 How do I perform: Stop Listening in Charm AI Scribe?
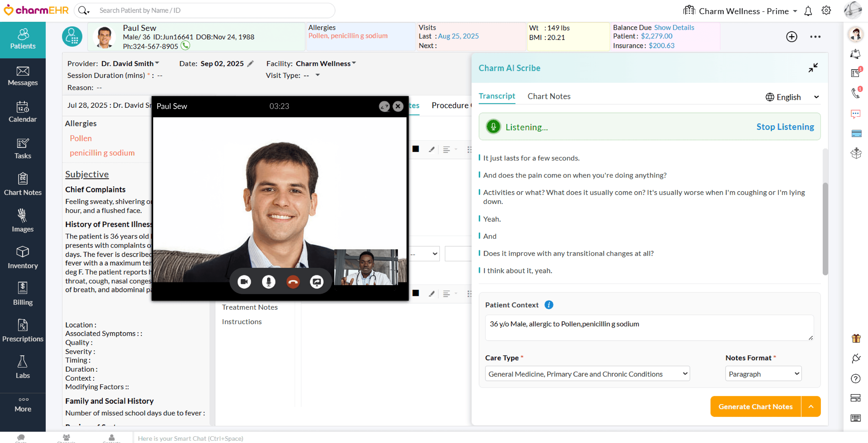(x=785, y=127)
